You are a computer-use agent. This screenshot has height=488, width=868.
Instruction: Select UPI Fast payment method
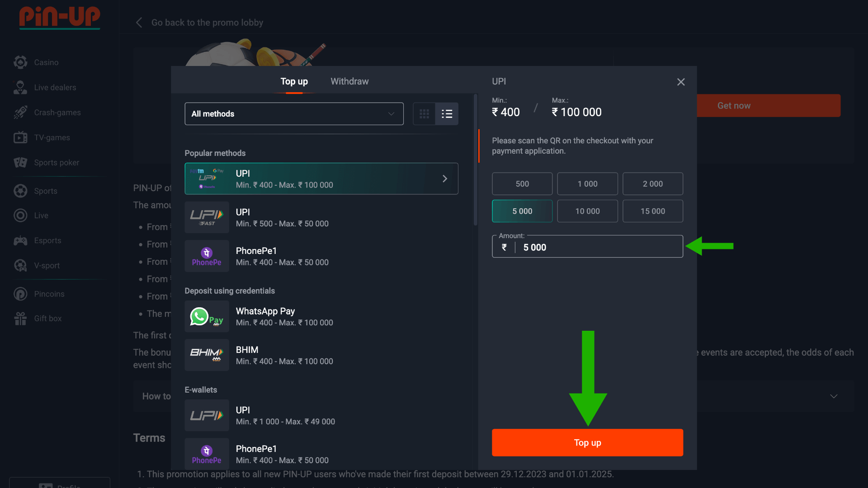click(321, 217)
